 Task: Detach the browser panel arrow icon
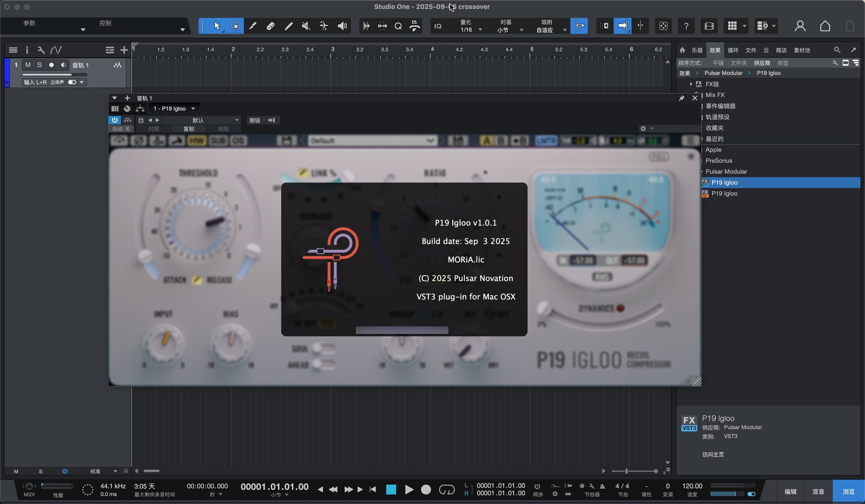tap(853, 50)
